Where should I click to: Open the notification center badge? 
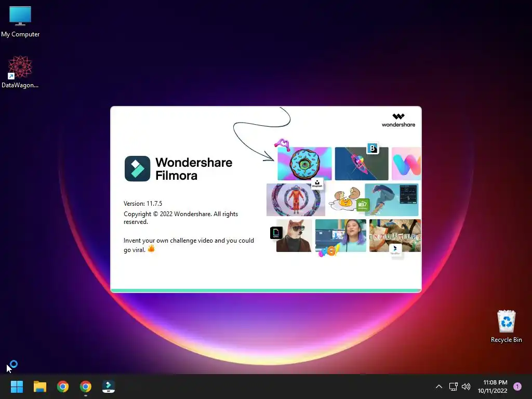tap(517, 387)
